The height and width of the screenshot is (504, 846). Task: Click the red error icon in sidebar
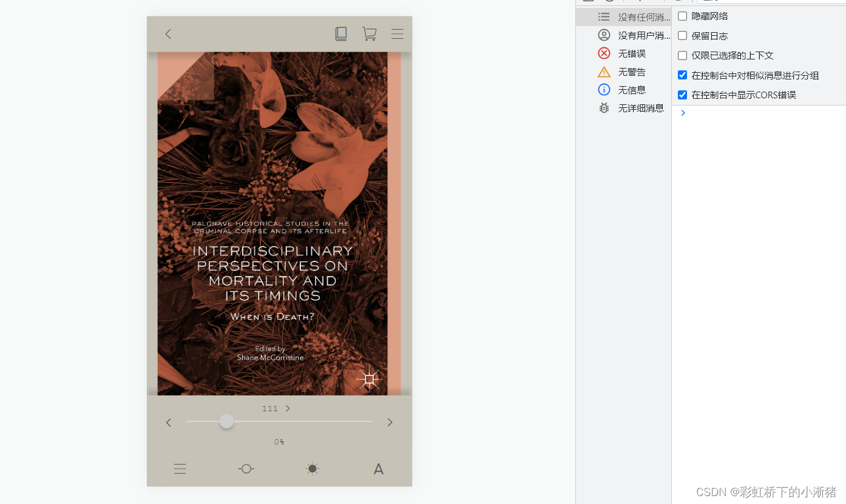click(604, 53)
